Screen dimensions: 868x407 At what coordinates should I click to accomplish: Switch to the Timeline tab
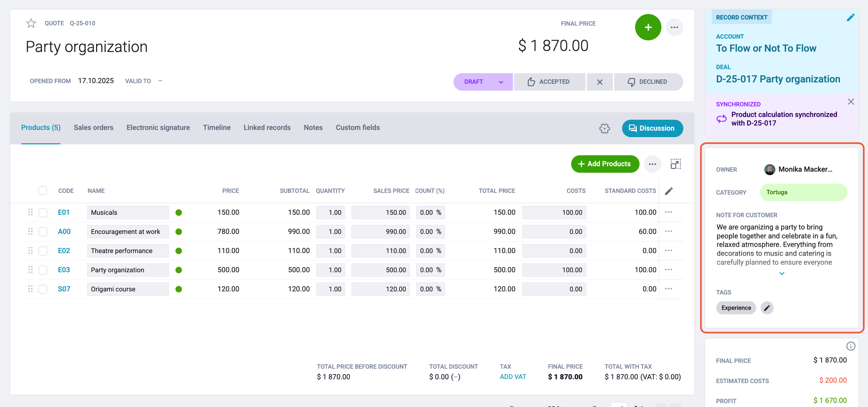(217, 128)
